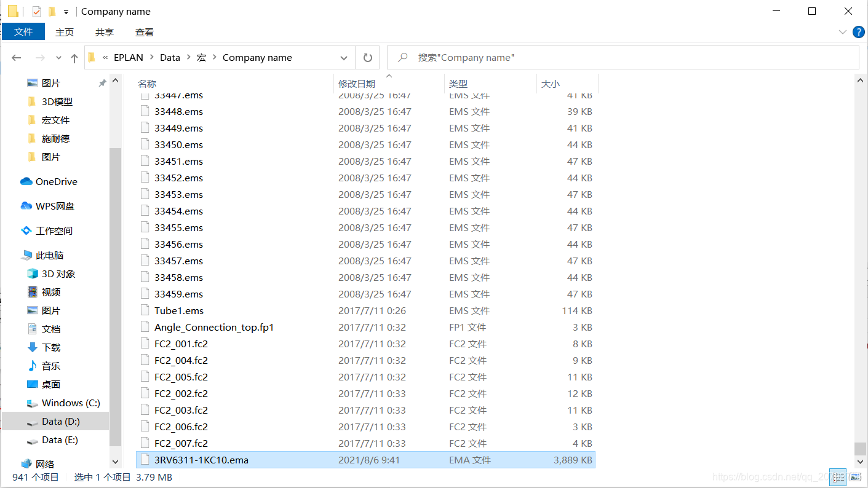Viewport: 868px width, 488px height.
Task: Select Windows (C:) drive
Action: coord(71,403)
